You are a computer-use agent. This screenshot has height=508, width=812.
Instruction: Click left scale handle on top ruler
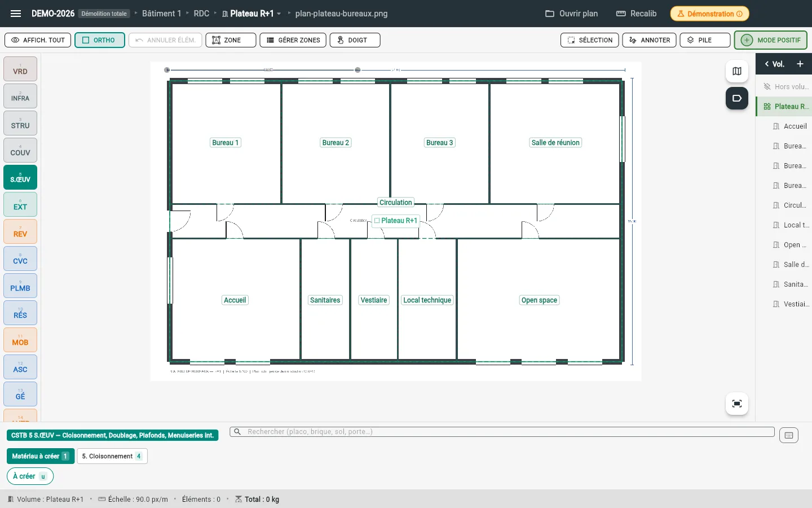point(167,70)
